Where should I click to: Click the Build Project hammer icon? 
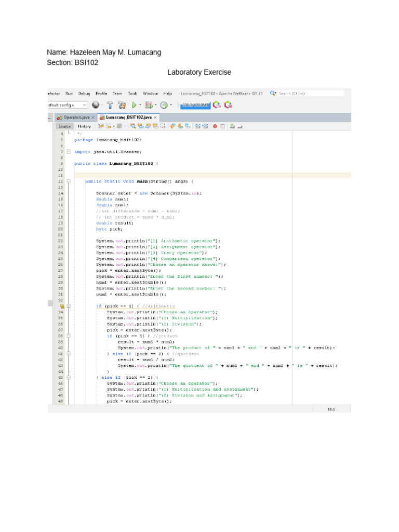[110, 105]
